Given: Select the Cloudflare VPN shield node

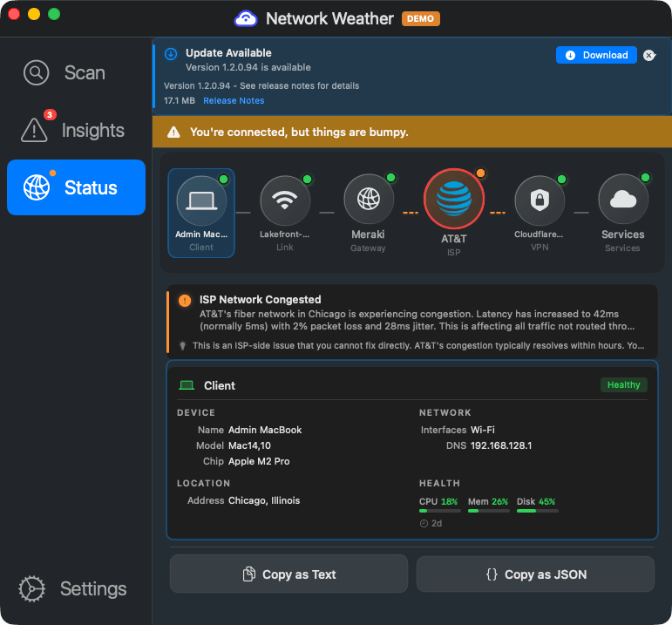Looking at the screenshot, I should [540, 213].
